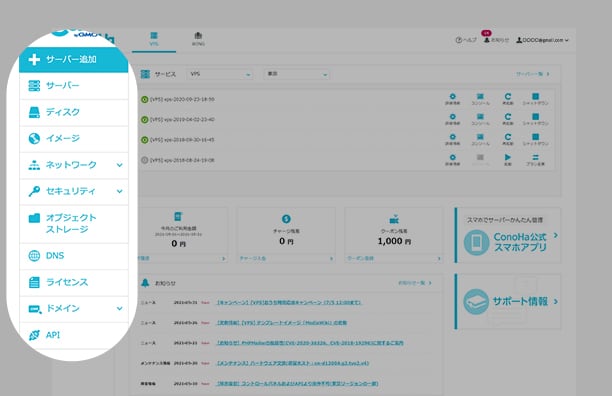The height and width of the screenshot is (396, 612).
Task: Click シャットダウン for vps-2018-09-30-16-45
Action: (x=536, y=140)
